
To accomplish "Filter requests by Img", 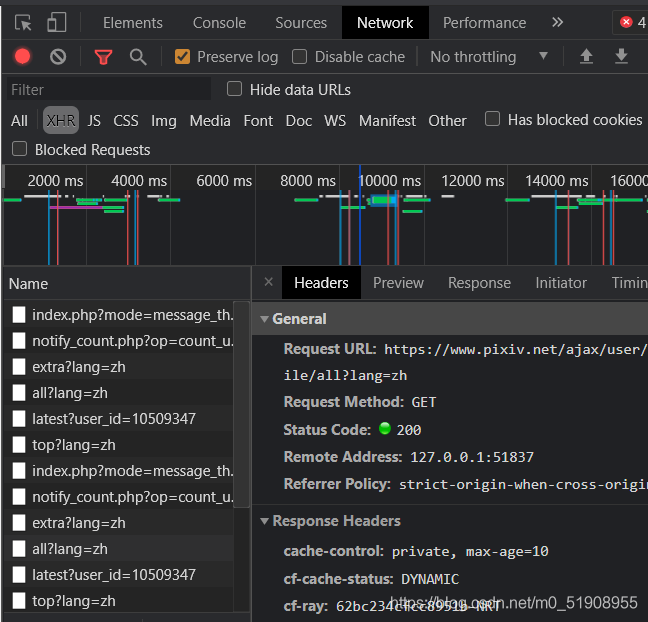I will coord(164,121).
